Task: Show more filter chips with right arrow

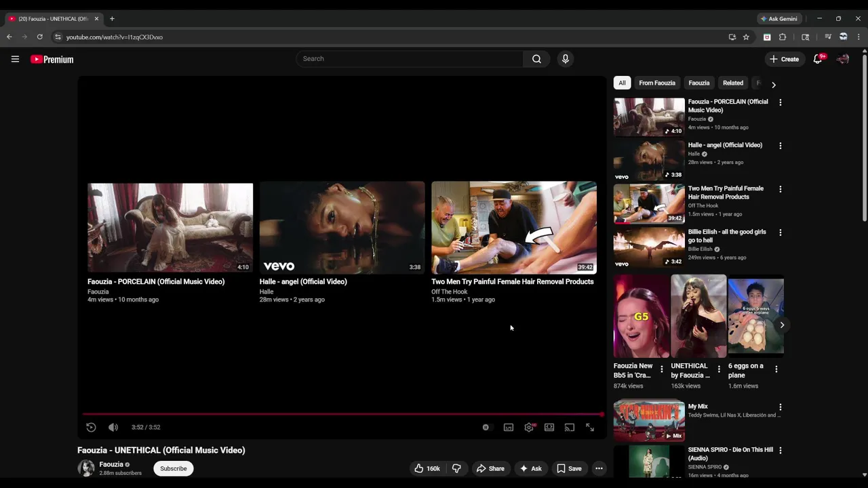Action: click(773, 85)
